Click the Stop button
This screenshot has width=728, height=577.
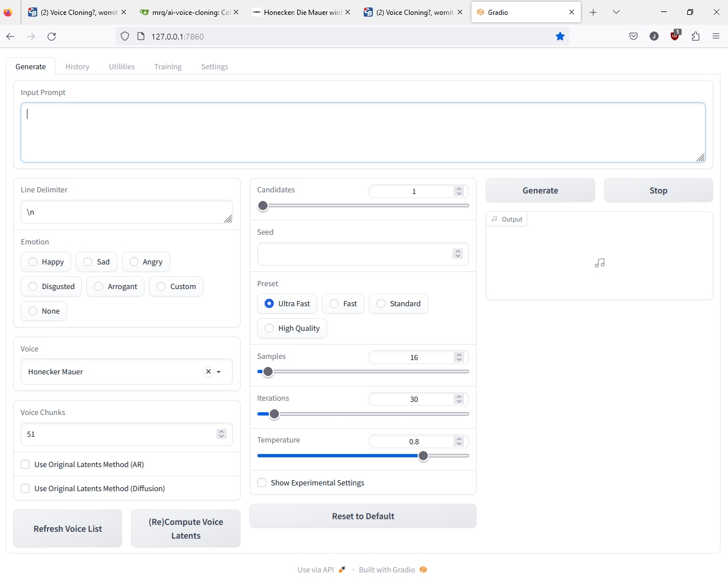[x=659, y=191]
